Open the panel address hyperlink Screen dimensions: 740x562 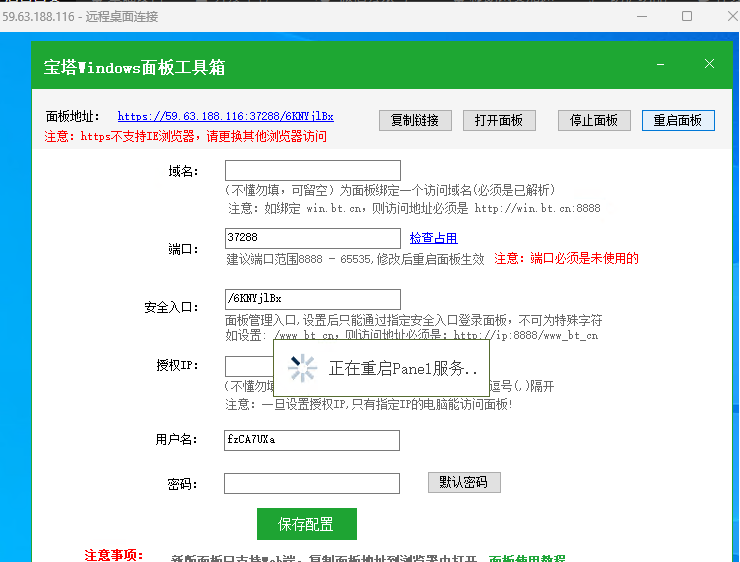(x=226, y=116)
